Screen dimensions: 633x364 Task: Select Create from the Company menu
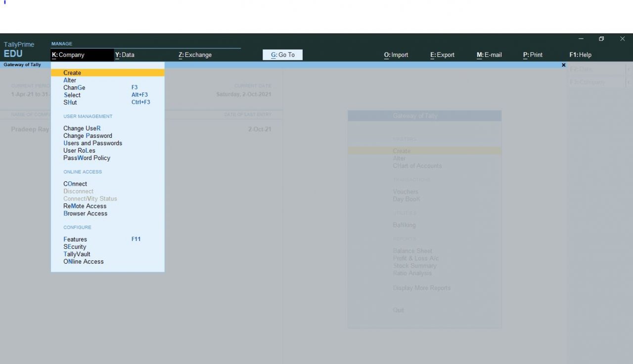pos(72,73)
